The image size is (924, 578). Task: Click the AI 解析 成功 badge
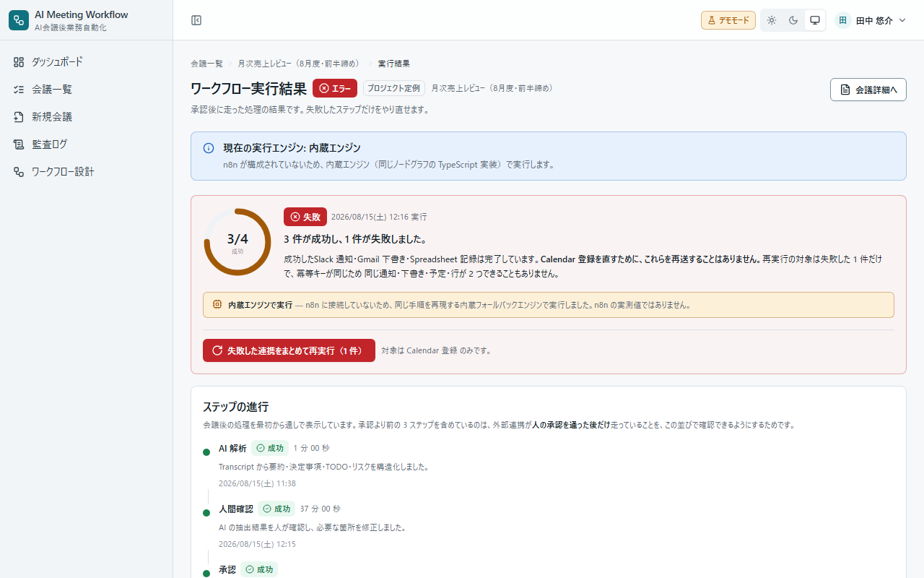coord(270,448)
